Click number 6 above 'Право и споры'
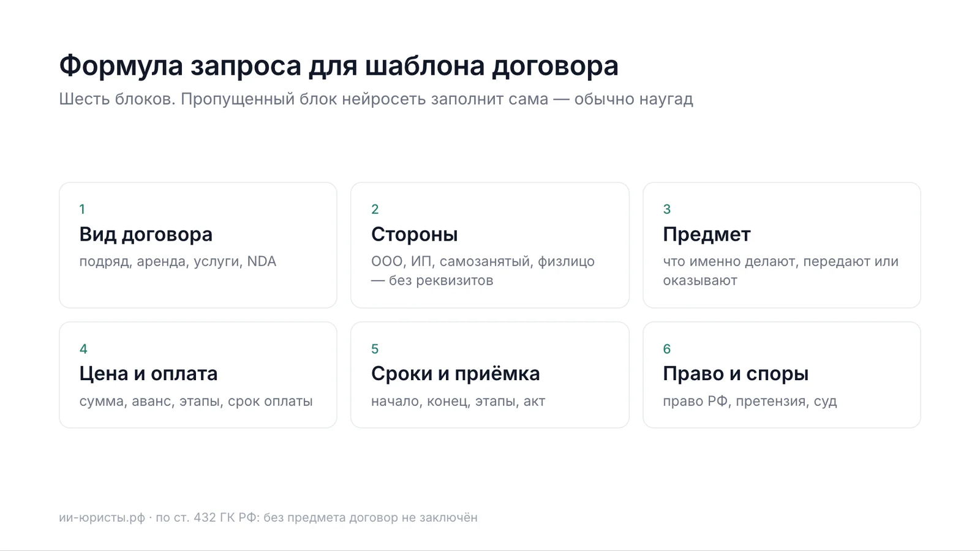Screen dimensions: 980x551 click(667, 349)
